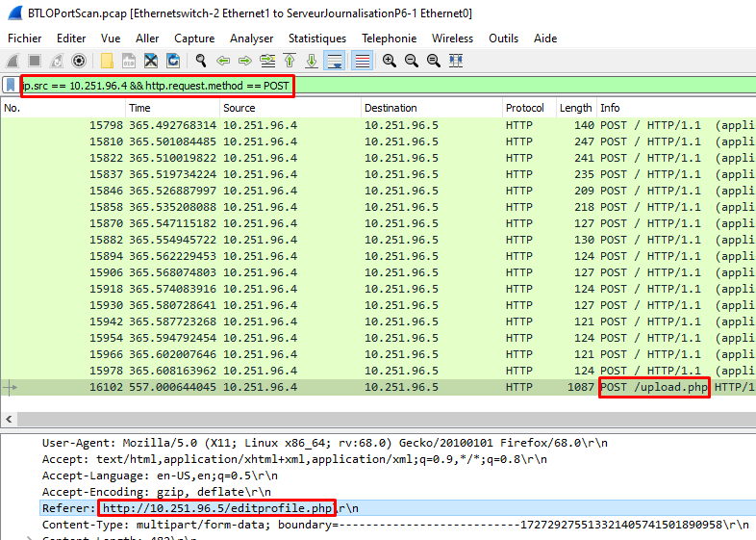Click the resize columns icon
Viewport: 756px width, 540px height.
[456, 61]
